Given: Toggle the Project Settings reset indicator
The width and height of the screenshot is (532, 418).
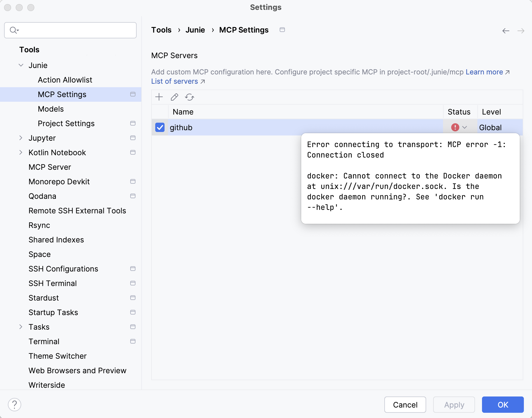Looking at the screenshot, I should pyautogui.click(x=133, y=123).
